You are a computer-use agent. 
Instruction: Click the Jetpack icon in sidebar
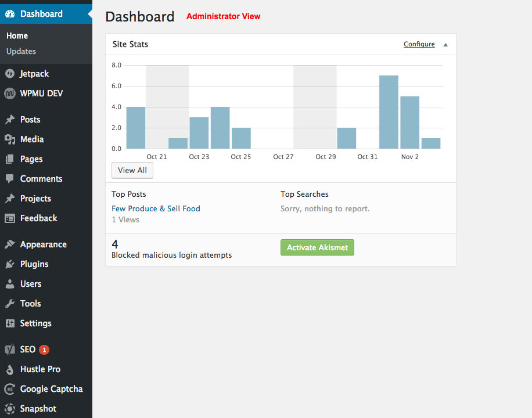(x=10, y=74)
